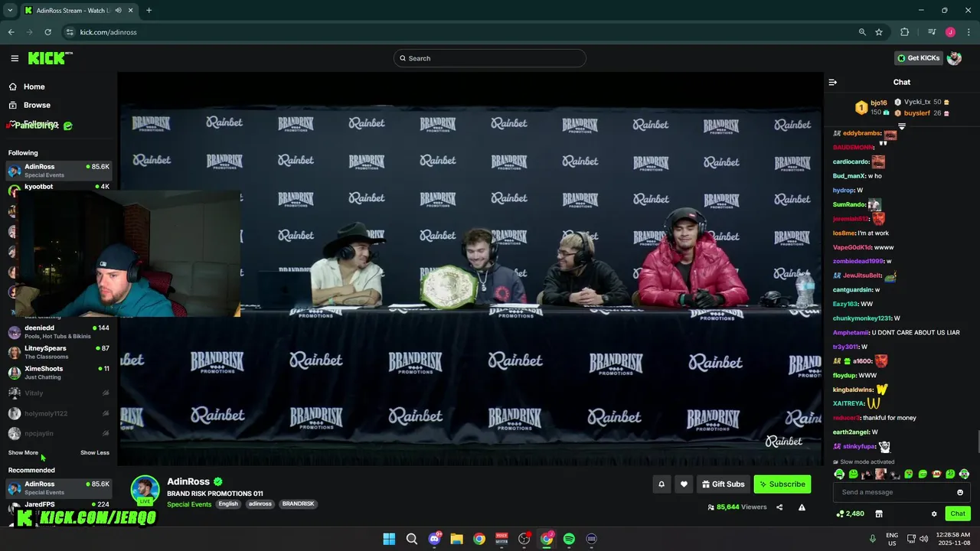Open offline npcjaylin channel
This screenshot has height=551, width=980.
[60, 433]
